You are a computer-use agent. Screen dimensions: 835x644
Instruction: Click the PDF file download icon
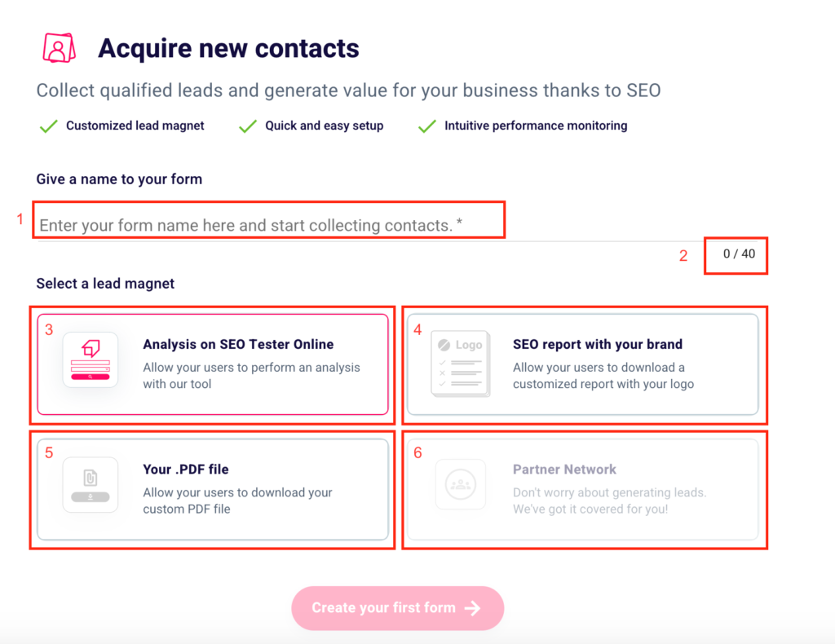91,485
